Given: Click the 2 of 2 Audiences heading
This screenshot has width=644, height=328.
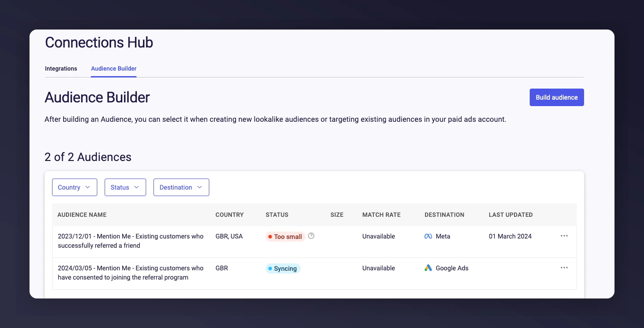Looking at the screenshot, I should pos(88,157).
